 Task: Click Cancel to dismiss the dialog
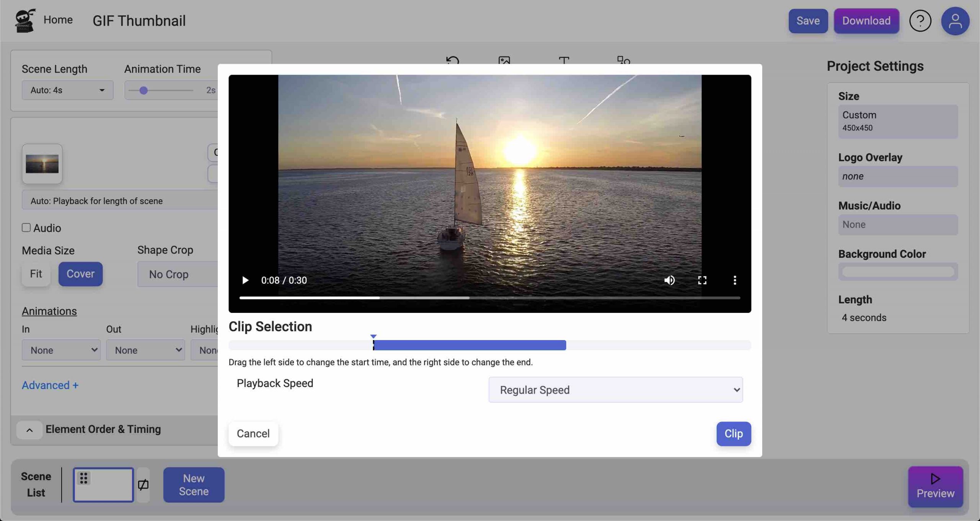[253, 433]
